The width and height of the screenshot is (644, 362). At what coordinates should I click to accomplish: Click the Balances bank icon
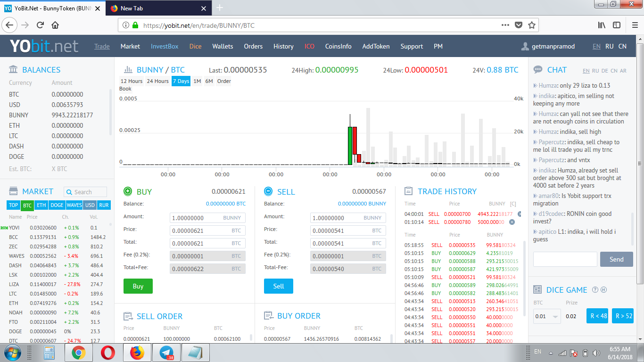[x=14, y=70]
